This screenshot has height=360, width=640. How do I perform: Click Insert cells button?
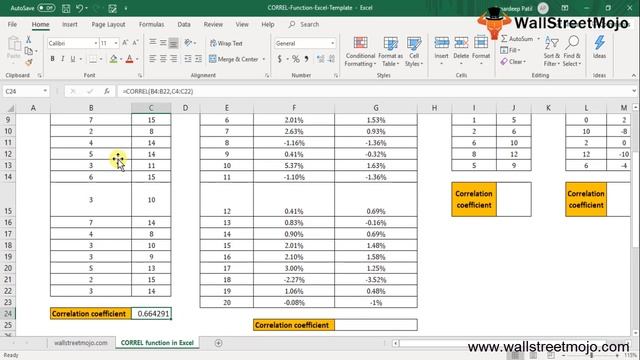point(442,51)
